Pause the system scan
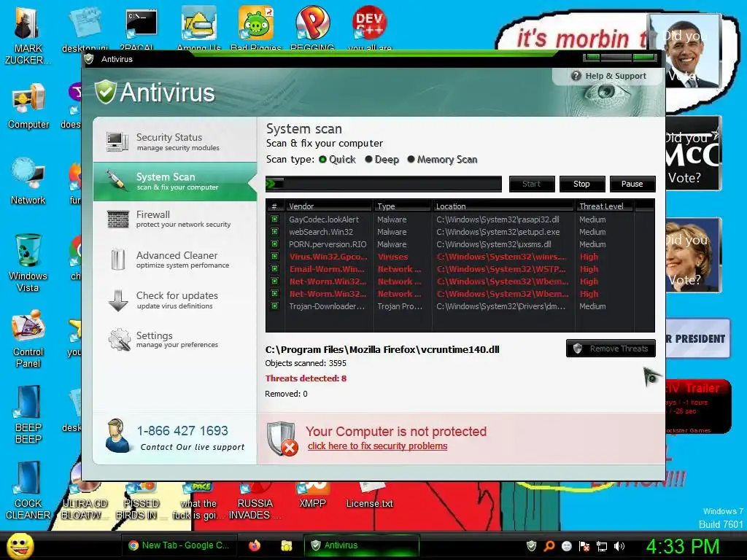The height and width of the screenshot is (560, 747). (632, 184)
